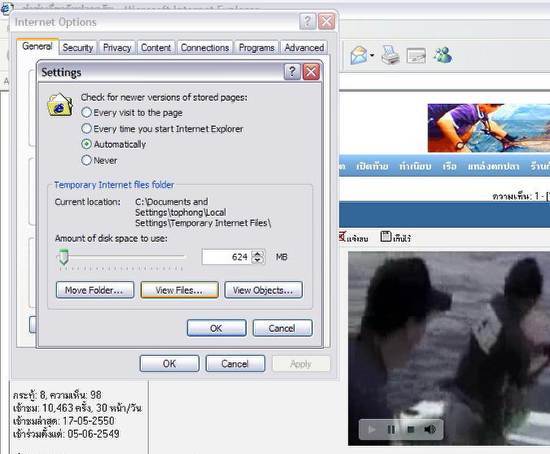Increase disk space with spinner up arrow
Viewport: 550px width, 454px height.
click(x=258, y=254)
